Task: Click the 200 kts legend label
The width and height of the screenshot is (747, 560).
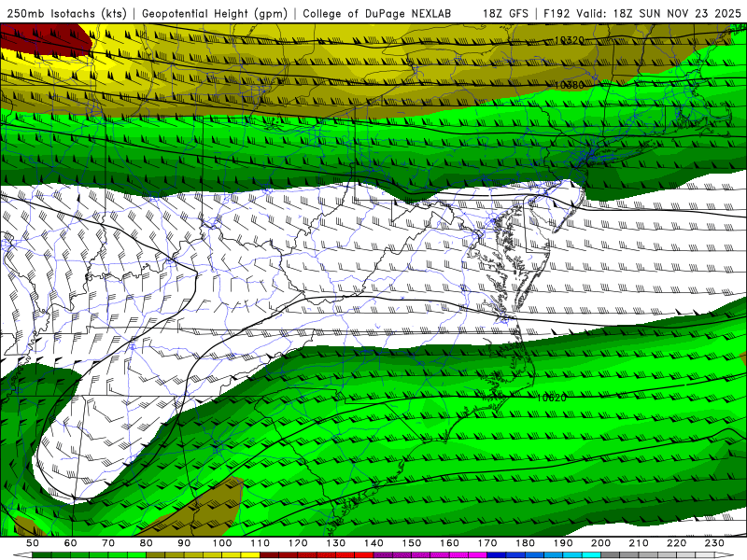Action: pyautogui.click(x=600, y=543)
